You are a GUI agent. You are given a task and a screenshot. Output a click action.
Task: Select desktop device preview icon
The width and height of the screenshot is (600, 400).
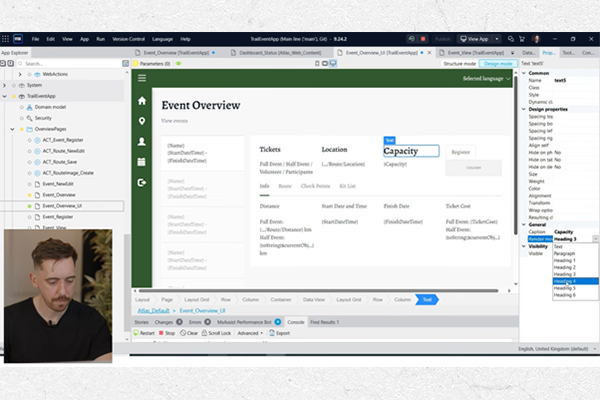[333, 64]
